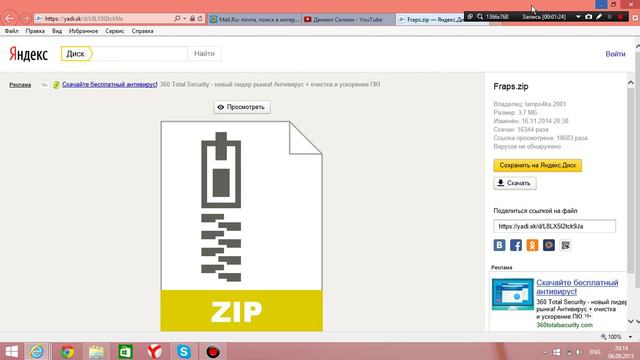Open the recorder dropdown arrow

coord(578,17)
